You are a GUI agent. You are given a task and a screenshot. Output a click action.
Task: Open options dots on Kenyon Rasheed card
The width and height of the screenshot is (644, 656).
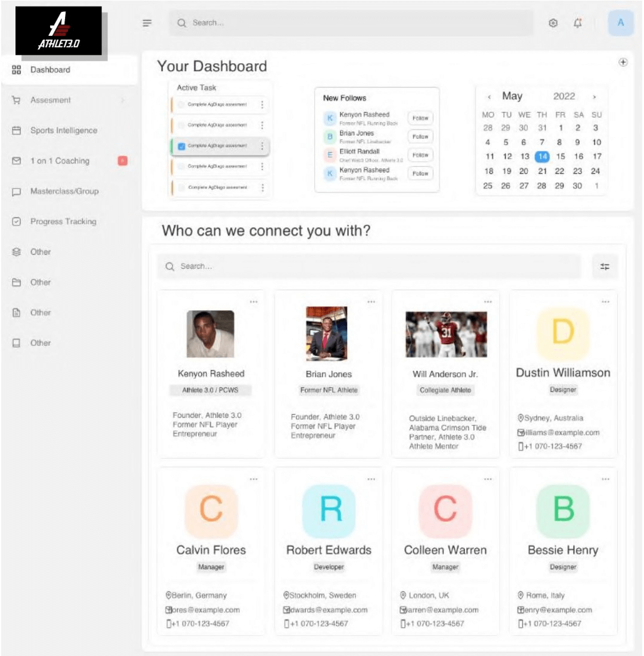point(253,302)
